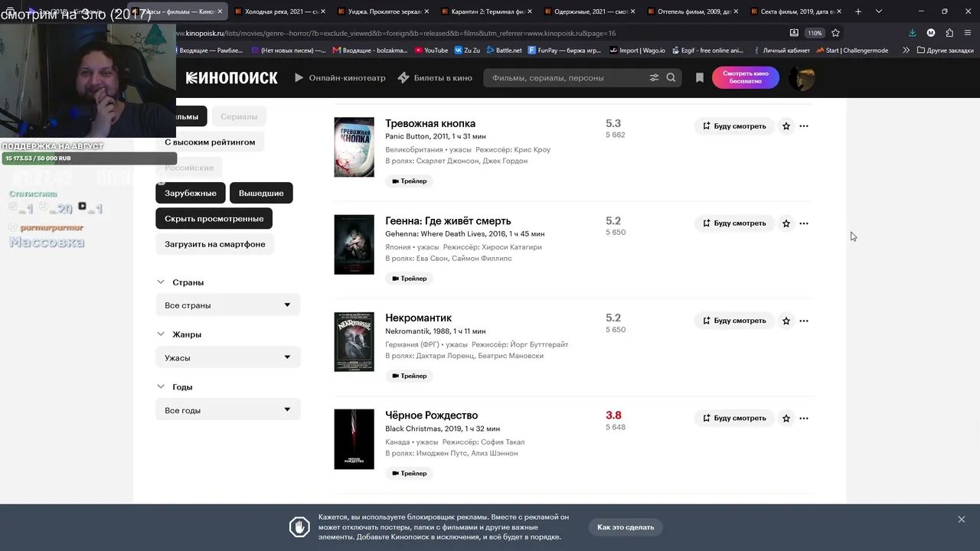Screen dimensions: 980x551
Task: Switch to Оттепель фильм, 2009 tab
Action: 692,11
